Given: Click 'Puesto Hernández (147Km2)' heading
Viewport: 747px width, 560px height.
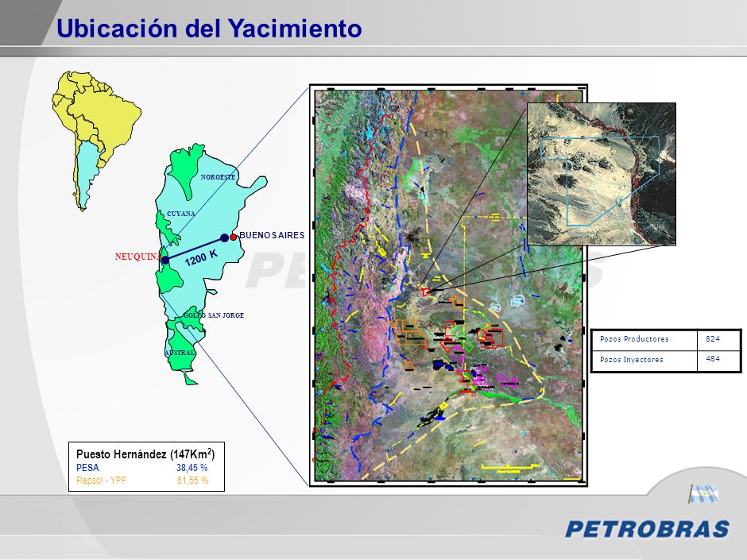Looking at the screenshot, I should pos(145,454).
